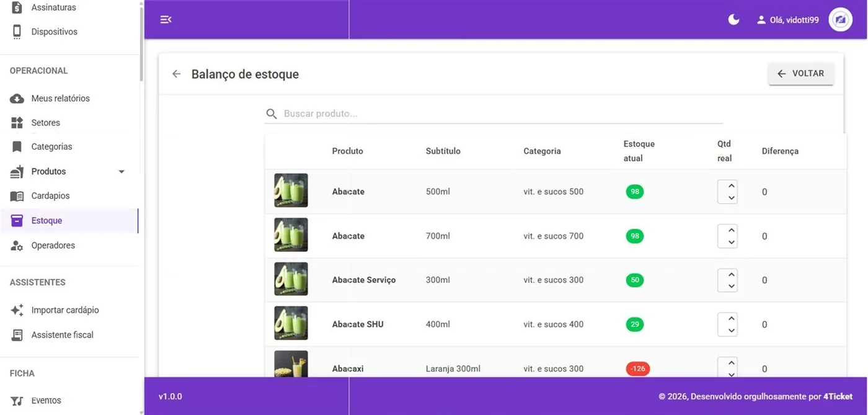Click the Cardapios open book icon
The width and height of the screenshot is (868, 415).
(17, 196)
